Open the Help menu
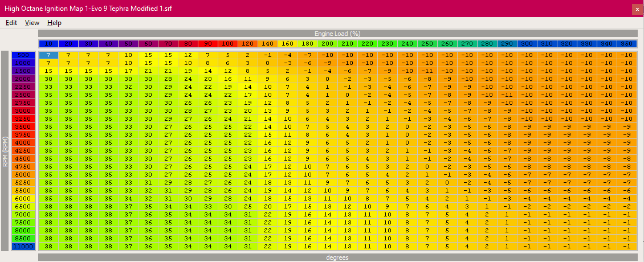This screenshot has height=262, width=644. [x=54, y=23]
